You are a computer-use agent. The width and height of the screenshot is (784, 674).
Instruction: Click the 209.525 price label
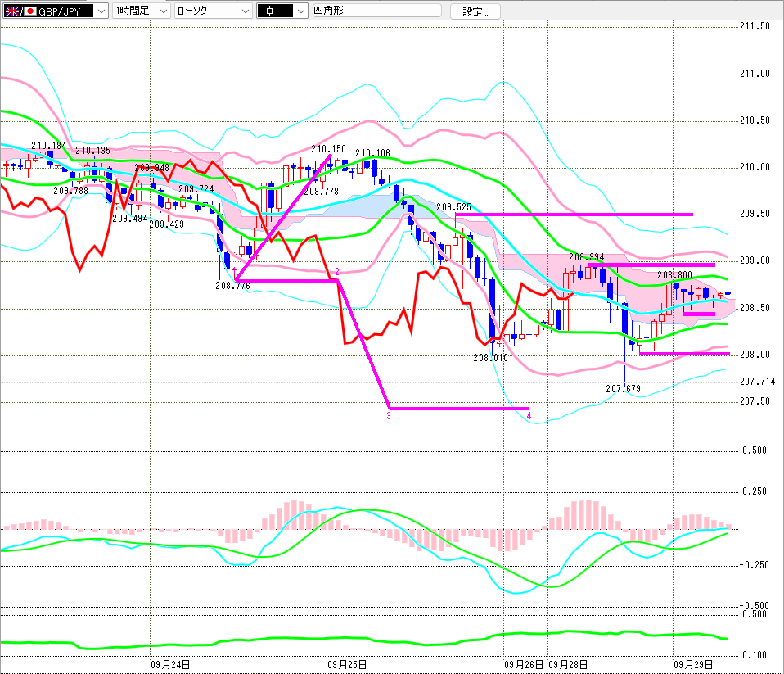[453, 207]
